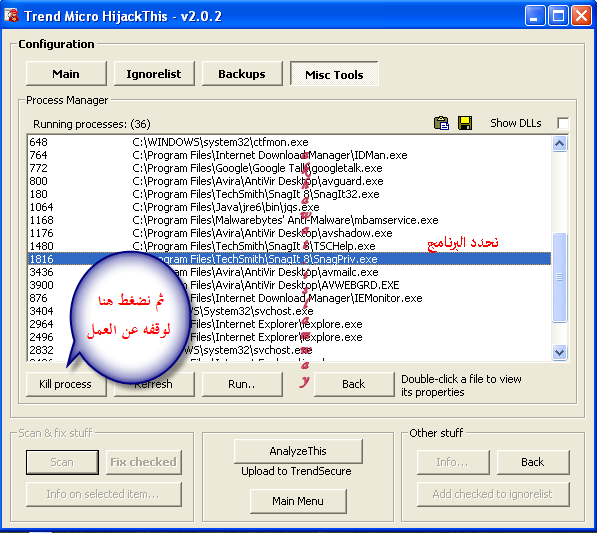Click the Kill process button
The height and width of the screenshot is (533, 597).
coord(66,384)
